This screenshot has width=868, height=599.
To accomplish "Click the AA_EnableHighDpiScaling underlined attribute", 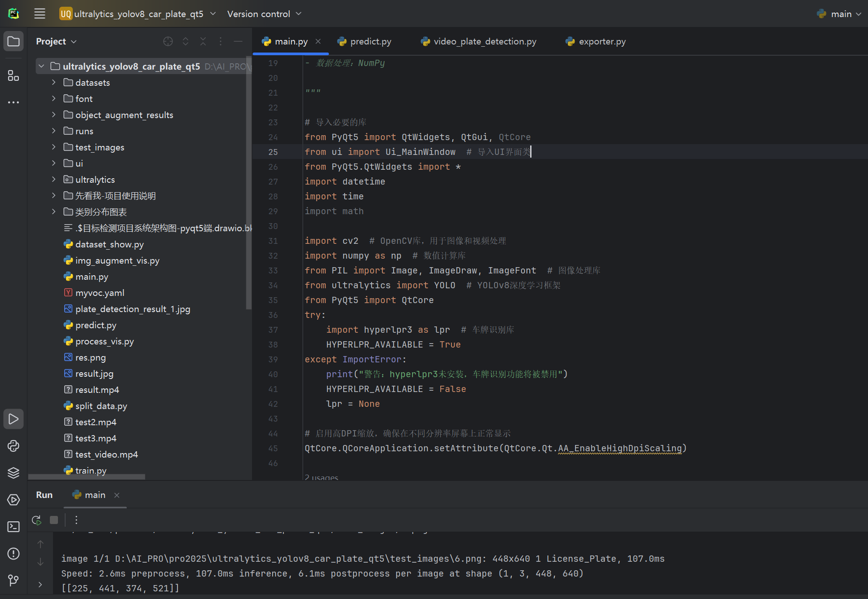I will (x=620, y=448).
